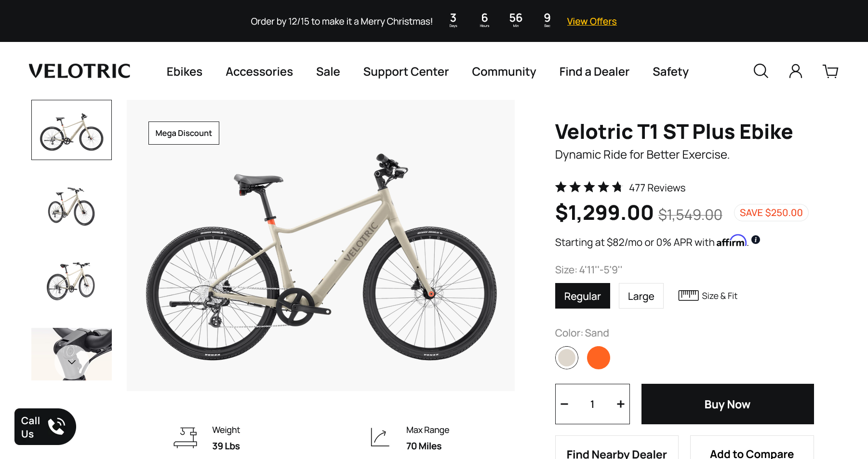This screenshot has height=459, width=868.
Task: Click the View Offers link
Action: 591,21
